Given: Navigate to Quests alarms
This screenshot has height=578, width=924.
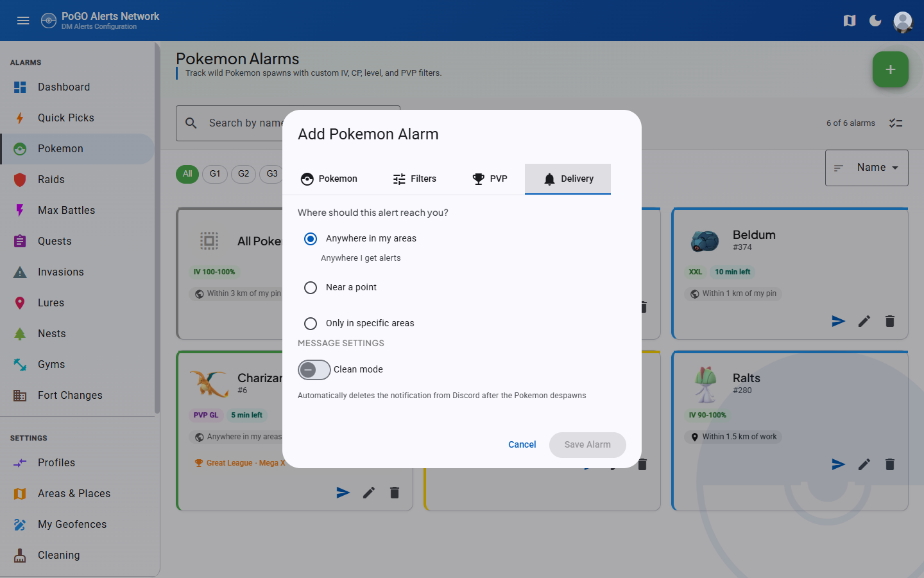Looking at the screenshot, I should pos(77,241).
